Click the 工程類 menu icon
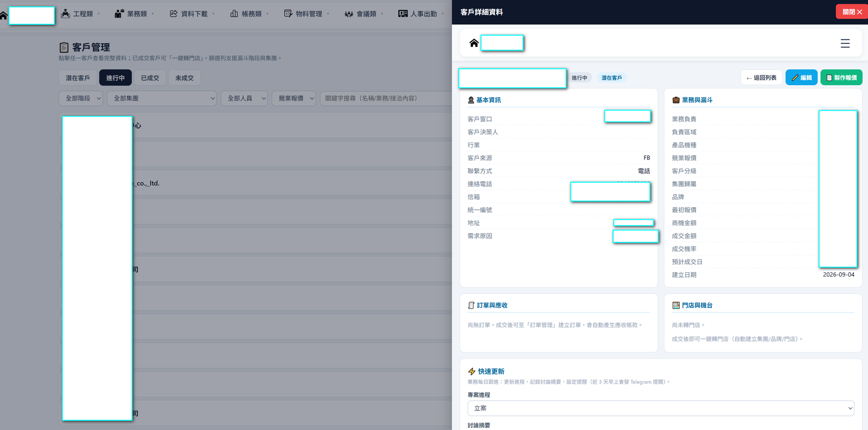Image resolution: width=868 pixels, height=430 pixels. [x=66, y=14]
